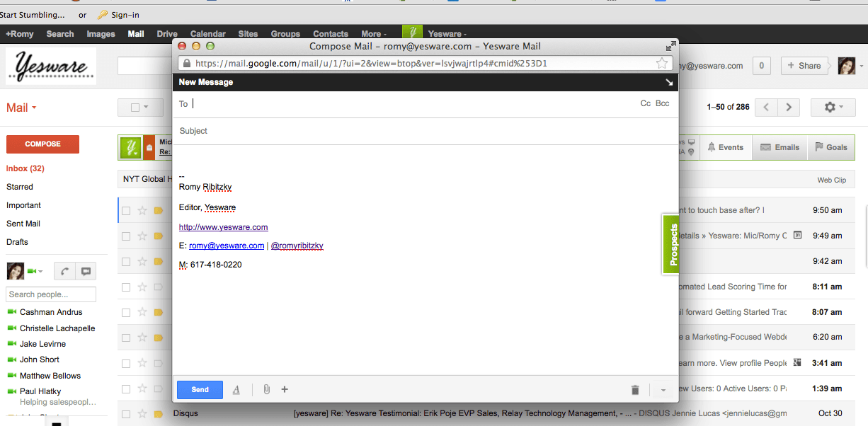Open the Calendar item in top bar

pyautogui.click(x=207, y=34)
